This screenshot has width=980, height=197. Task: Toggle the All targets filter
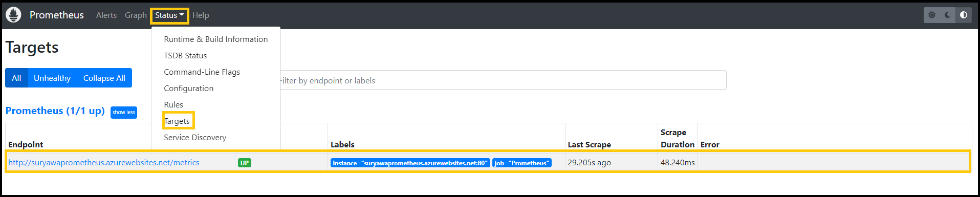pos(16,78)
